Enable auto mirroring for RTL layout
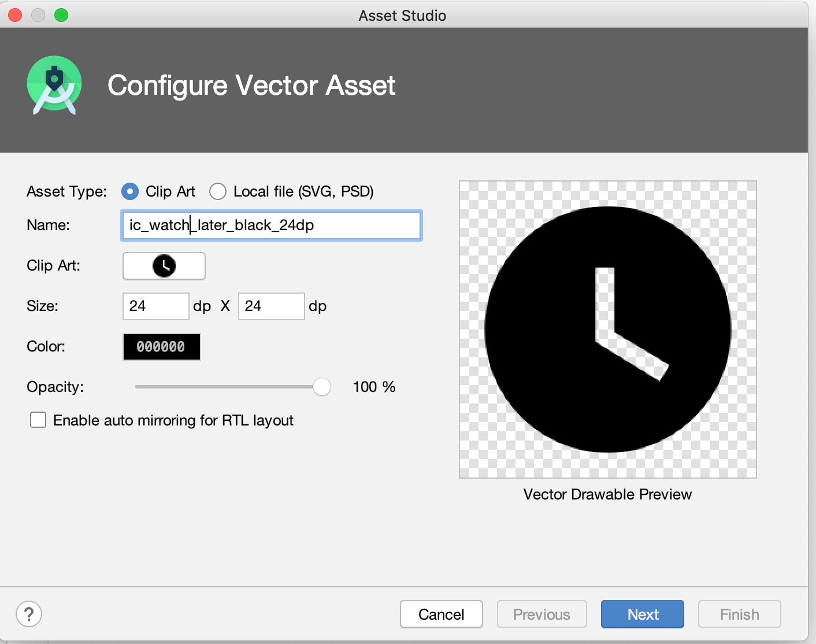The width and height of the screenshot is (816, 644). [x=38, y=420]
